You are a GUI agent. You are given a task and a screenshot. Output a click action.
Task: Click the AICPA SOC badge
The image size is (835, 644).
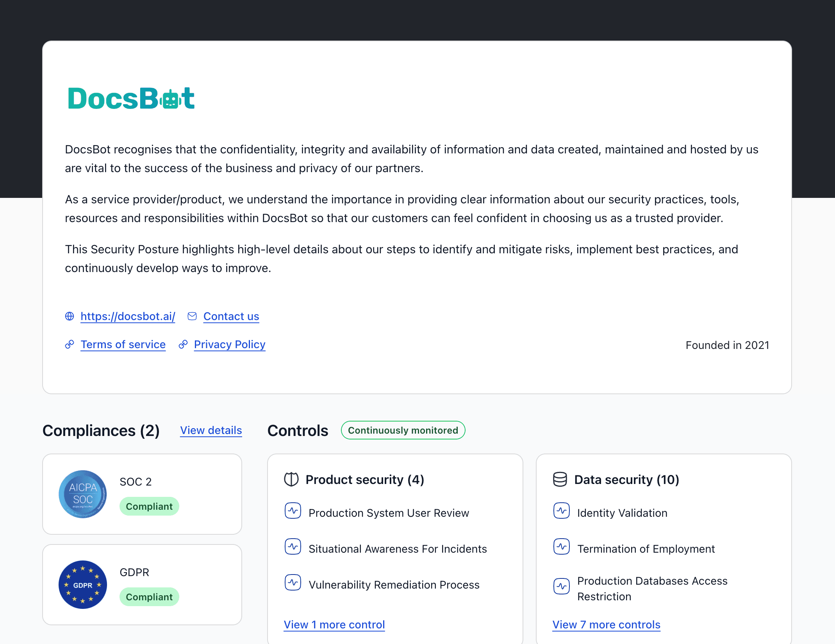[83, 494]
